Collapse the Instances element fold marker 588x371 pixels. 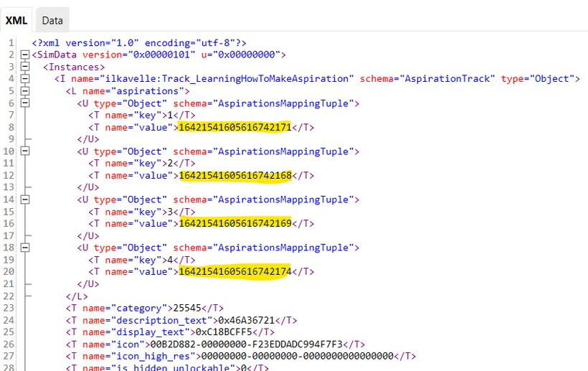point(26,67)
